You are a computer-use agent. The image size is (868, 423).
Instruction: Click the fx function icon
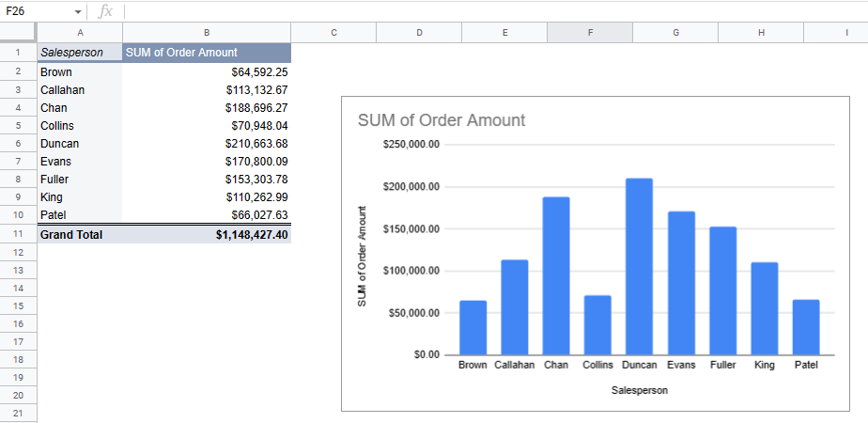tap(105, 11)
